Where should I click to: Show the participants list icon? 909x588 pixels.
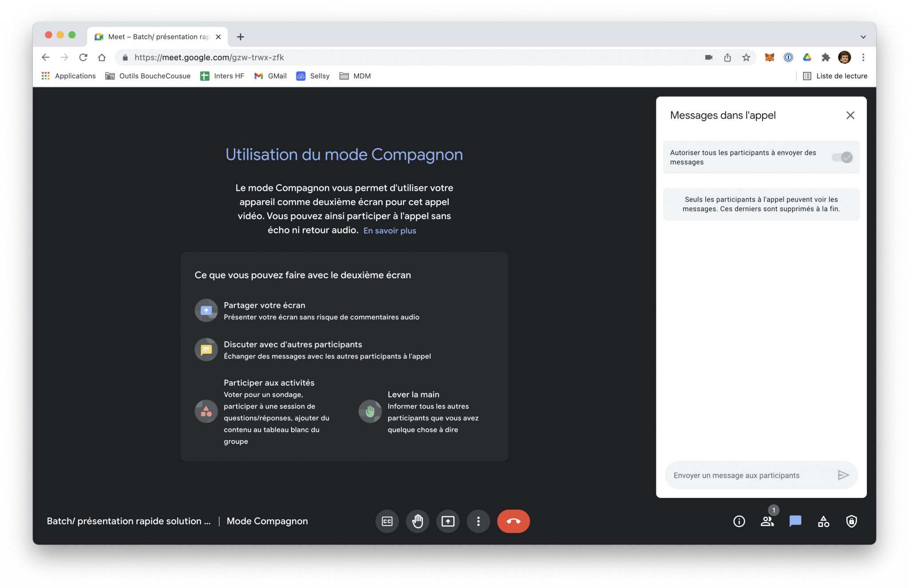click(x=767, y=521)
